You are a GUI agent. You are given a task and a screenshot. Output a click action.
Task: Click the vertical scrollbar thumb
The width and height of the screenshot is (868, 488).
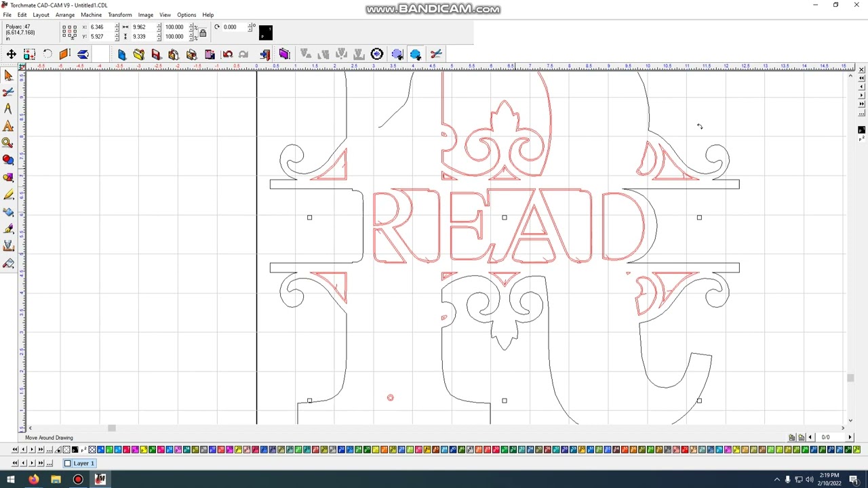point(850,378)
